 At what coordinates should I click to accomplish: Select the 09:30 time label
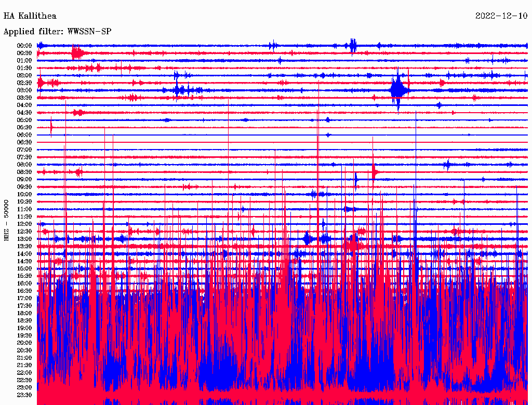coord(24,187)
